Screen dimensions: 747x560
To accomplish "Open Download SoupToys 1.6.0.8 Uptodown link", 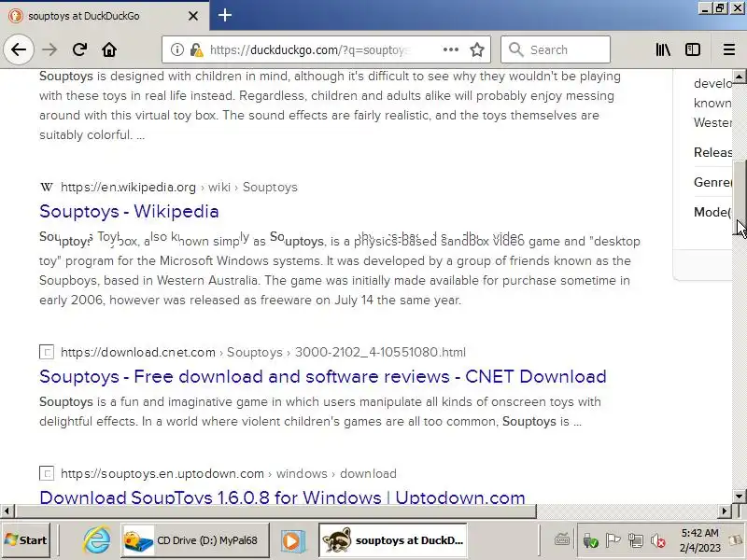I will pos(282,497).
